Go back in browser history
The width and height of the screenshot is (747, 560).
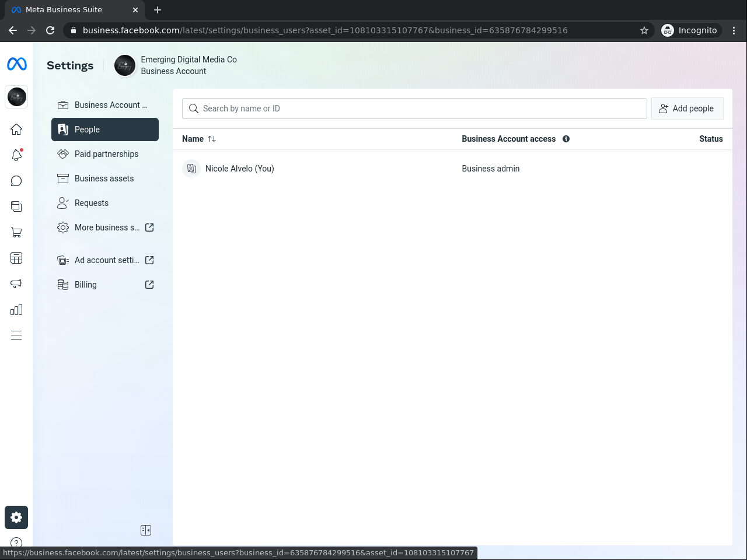[x=13, y=30]
